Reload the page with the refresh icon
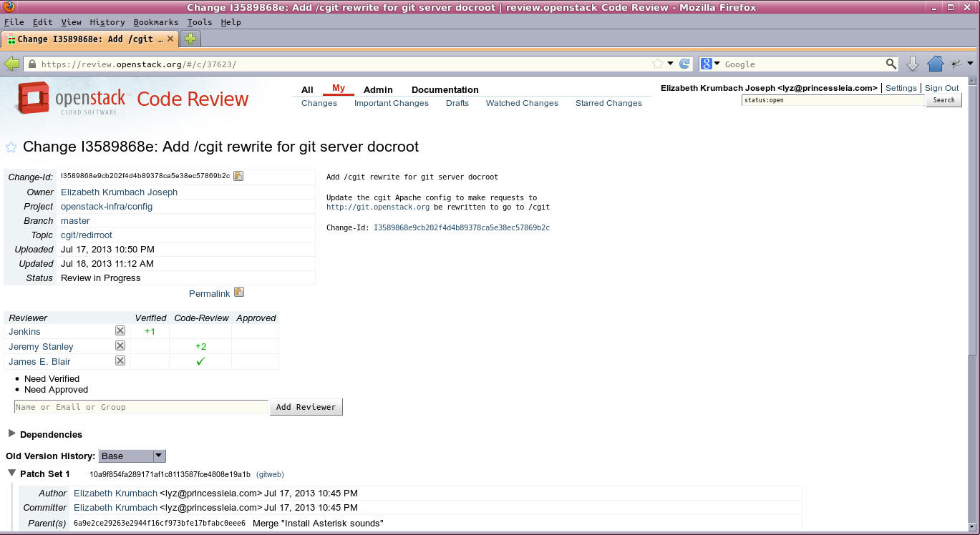Image resolution: width=980 pixels, height=535 pixels. click(684, 64)
